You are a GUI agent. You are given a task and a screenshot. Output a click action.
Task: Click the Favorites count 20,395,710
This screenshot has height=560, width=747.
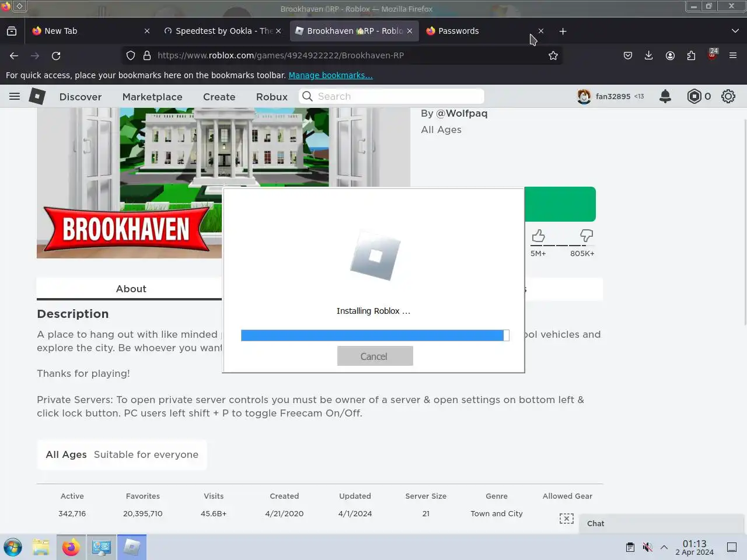coord(143,513)
